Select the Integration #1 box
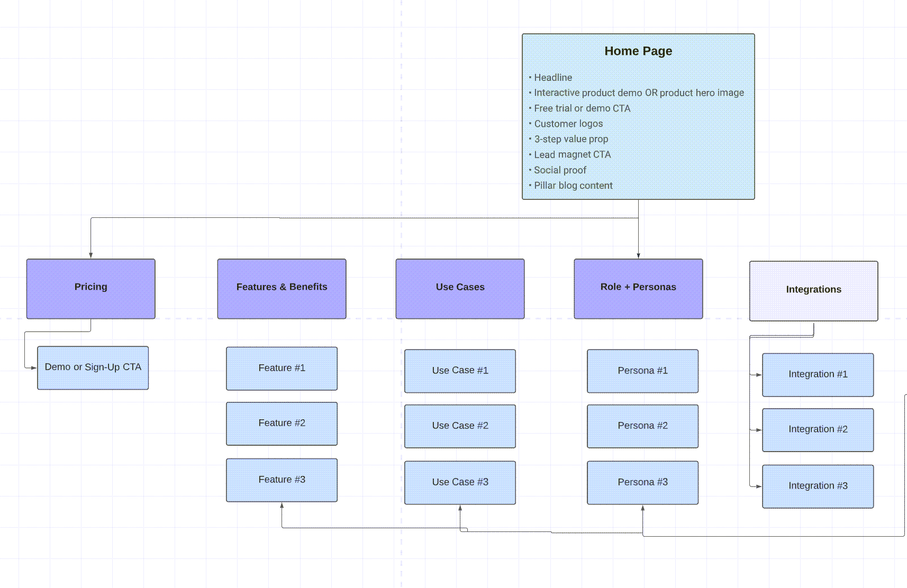This screenshot has width=907, height=588. pos(818,374)
